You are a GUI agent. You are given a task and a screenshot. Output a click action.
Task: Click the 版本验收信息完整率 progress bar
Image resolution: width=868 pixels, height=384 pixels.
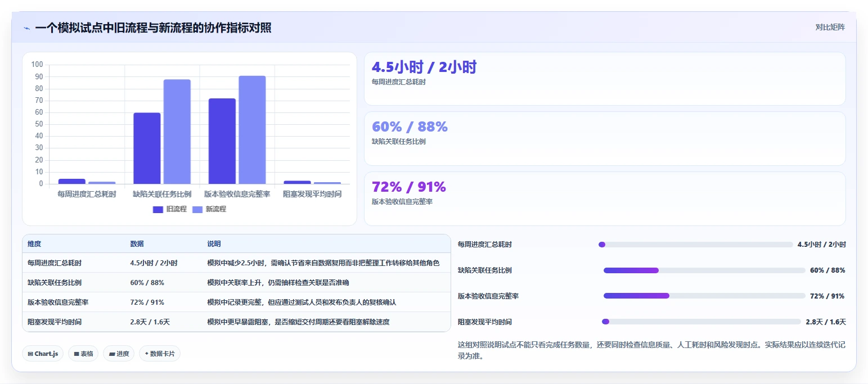click(704, 296)
